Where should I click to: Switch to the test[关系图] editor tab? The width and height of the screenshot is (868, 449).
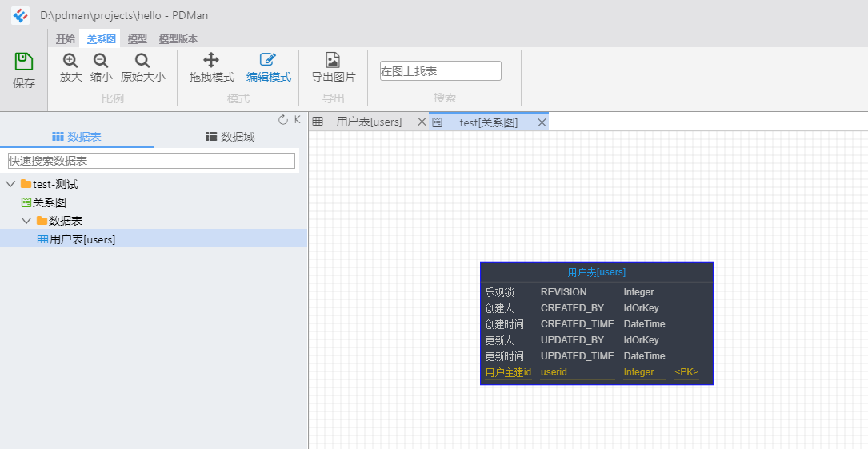[x=489, y=122]
